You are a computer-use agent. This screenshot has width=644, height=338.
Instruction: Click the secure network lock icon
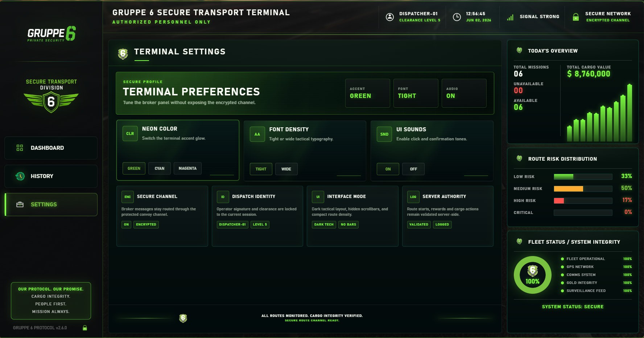coord(576,17)
